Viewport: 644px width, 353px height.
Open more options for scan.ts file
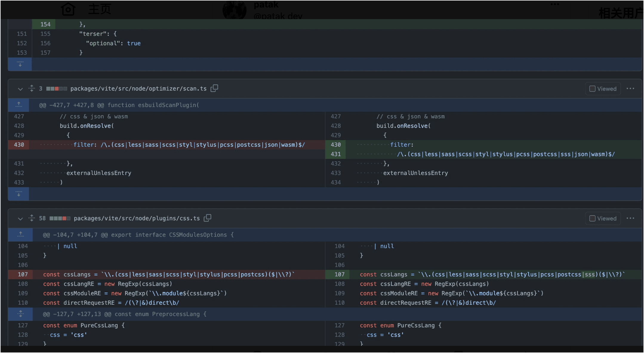(630, 89)
